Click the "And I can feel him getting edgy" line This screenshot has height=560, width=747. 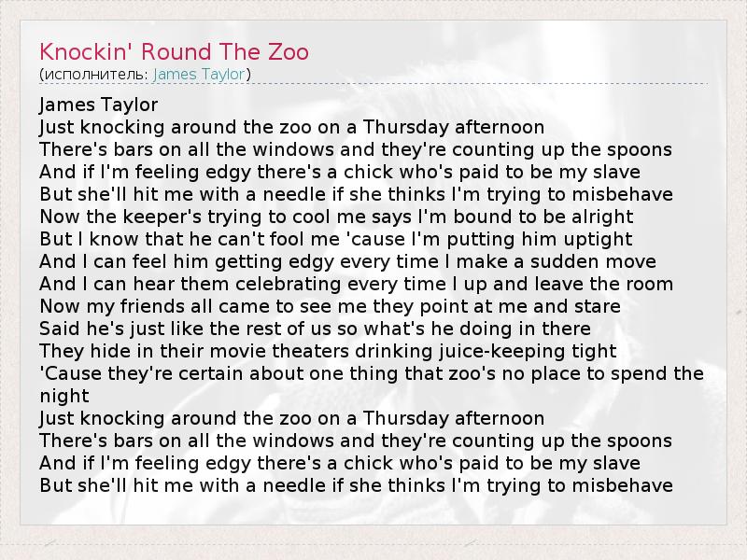coord(347,261)
